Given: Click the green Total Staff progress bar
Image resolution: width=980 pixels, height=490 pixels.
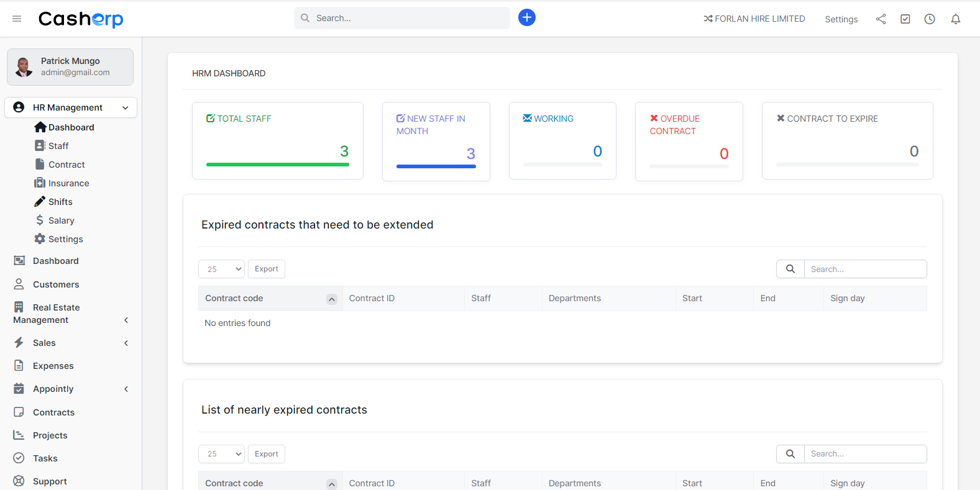Looking at the screenshot, I should [x=277, y=165].
